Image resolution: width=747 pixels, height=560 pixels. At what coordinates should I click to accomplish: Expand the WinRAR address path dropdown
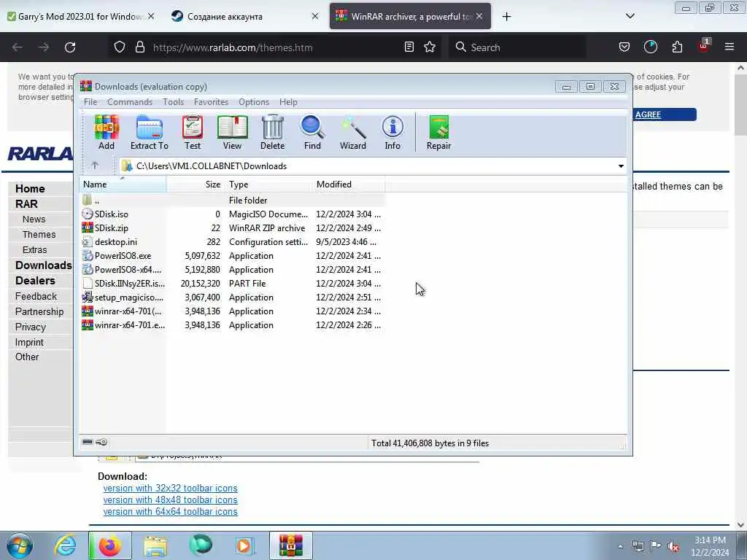coord(621,166)
